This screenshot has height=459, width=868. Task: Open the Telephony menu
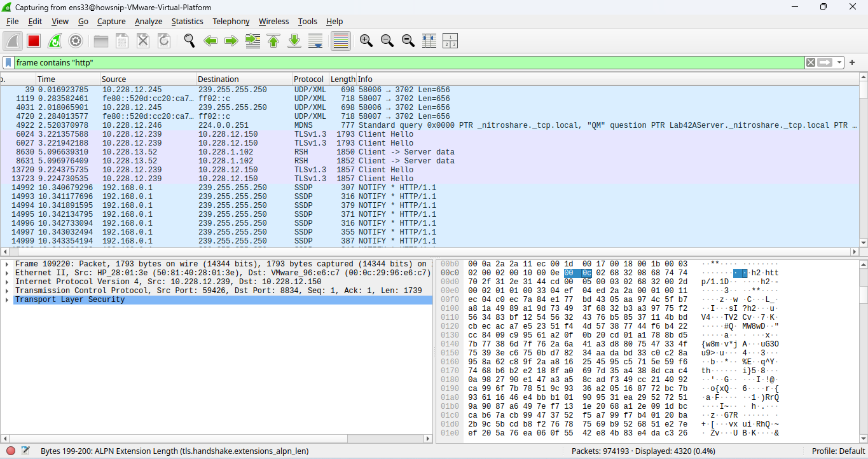(x=231, y=21)
